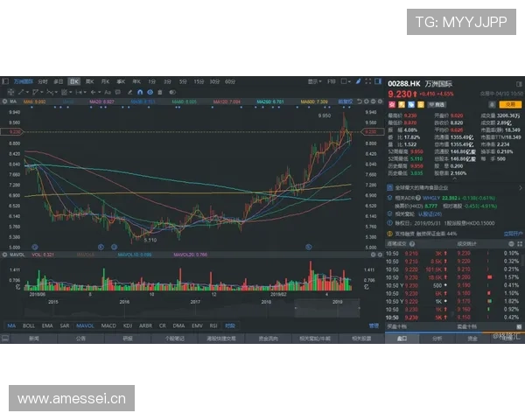The height and width of the screenshot is (420, 525).
Task: Open the 立即开户 open account link
Action: [x=514, y=234]
